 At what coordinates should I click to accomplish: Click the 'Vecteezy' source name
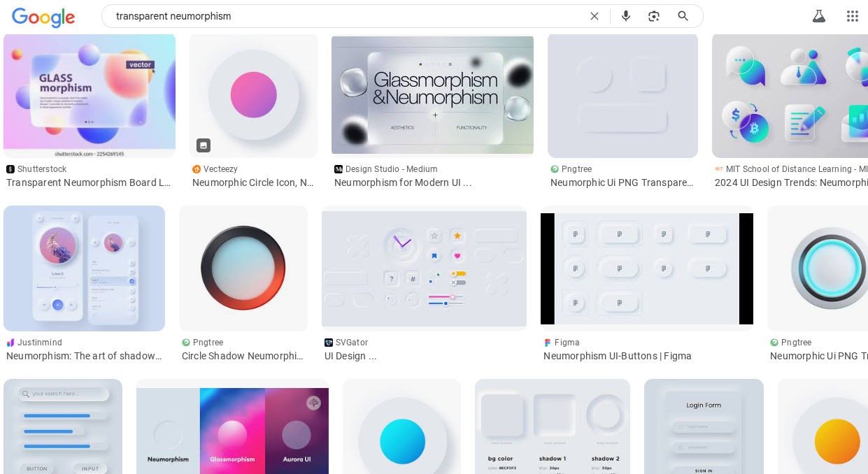220,169
